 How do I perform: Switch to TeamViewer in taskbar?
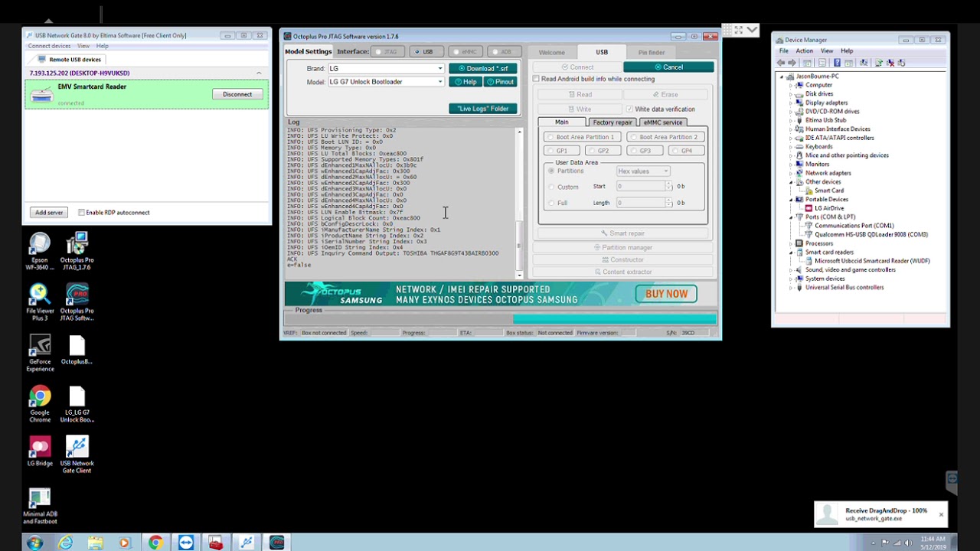pos(186,543)
